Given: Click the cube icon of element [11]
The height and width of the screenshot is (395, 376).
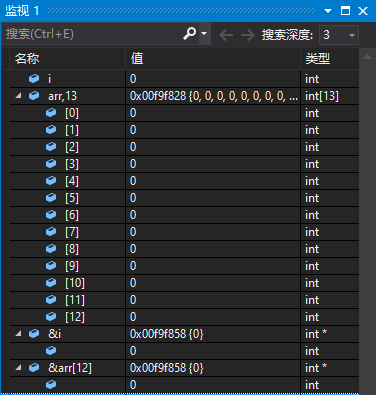Looking at the screenshot, I should click(51, 300).
